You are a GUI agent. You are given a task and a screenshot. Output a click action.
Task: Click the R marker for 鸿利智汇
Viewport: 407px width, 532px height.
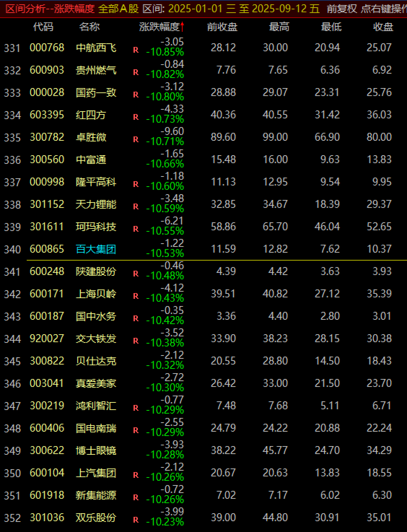(136, 408)
